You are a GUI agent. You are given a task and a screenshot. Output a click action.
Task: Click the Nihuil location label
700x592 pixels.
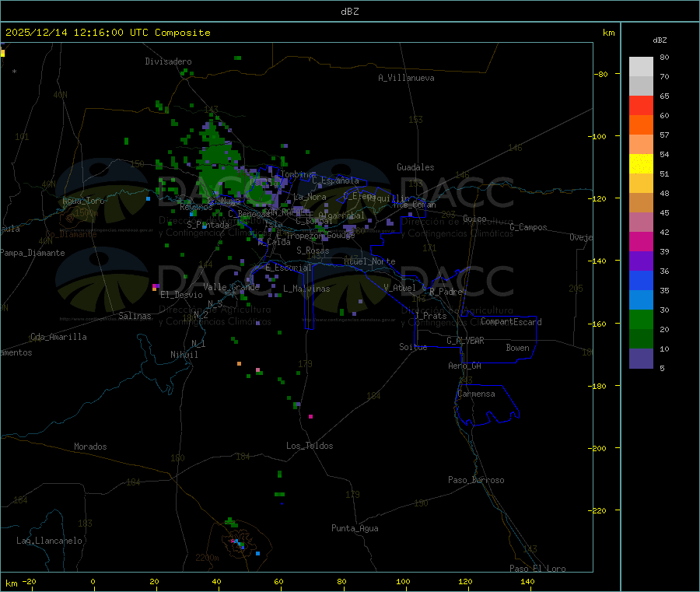tap(184, 355)
